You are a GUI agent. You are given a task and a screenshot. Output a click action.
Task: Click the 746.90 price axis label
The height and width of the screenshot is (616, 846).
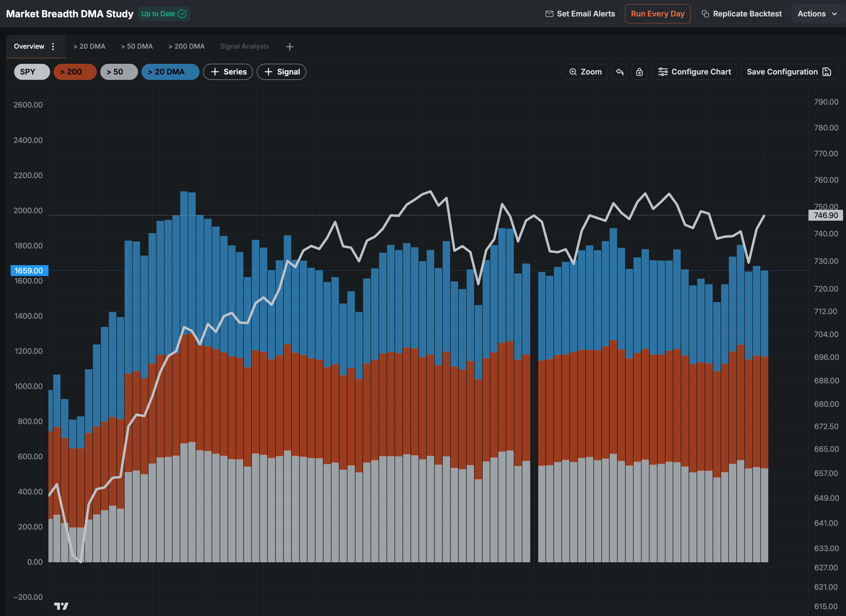pyautogui.click(x=825, y=215)
